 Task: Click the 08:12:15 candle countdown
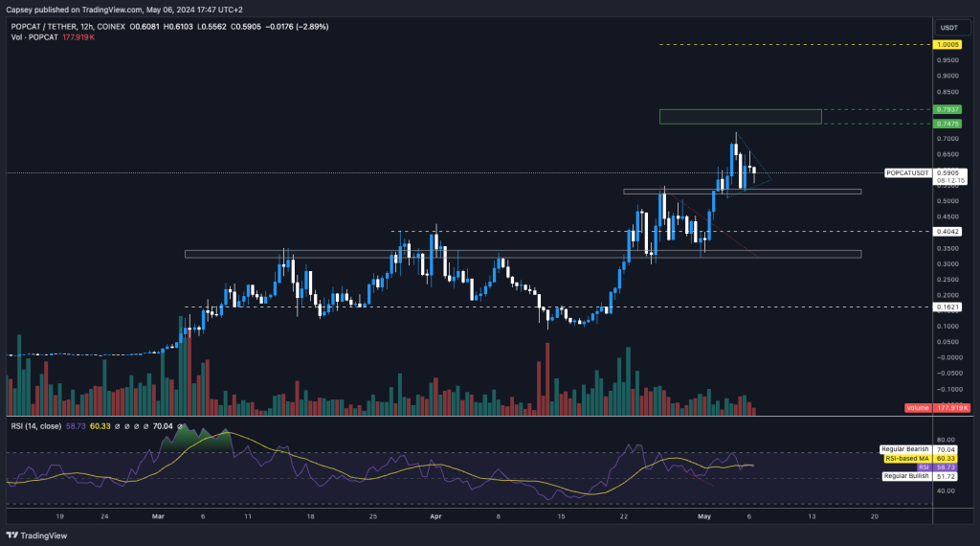pos(949,181)
